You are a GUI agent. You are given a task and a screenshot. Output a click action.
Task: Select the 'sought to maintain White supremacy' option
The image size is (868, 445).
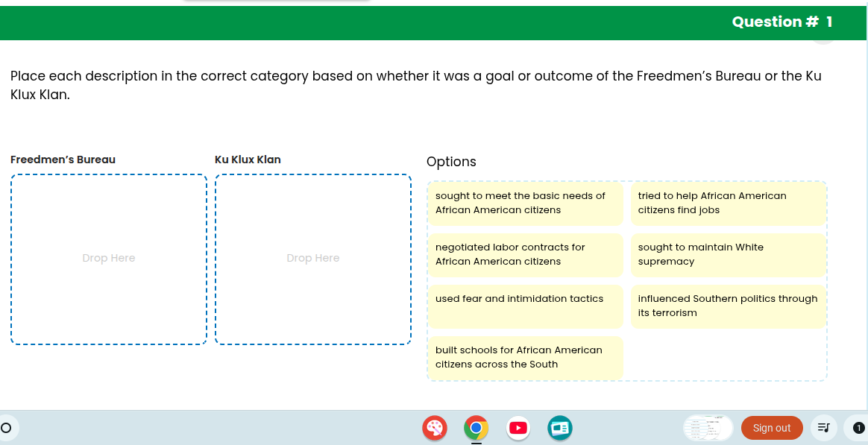[728, 255]
